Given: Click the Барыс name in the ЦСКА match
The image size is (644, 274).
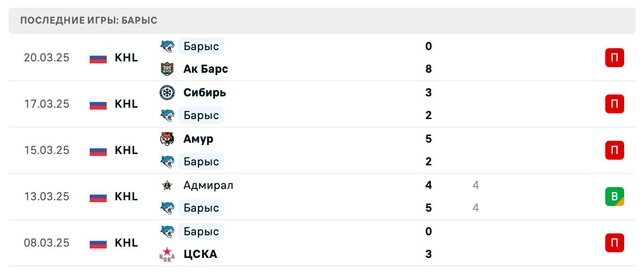Looking at the screenshot, I should [x=201, y=231].
